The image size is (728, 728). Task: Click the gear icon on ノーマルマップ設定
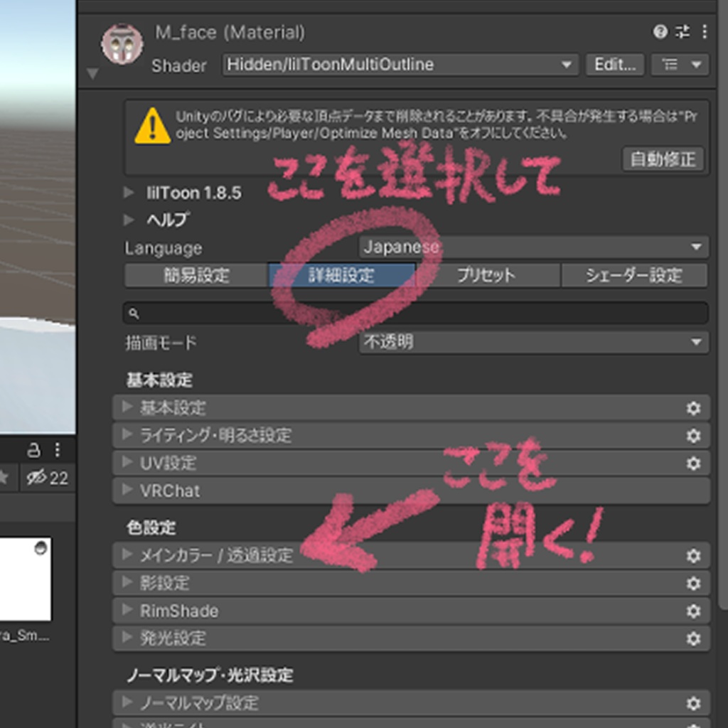coord(693,703)
